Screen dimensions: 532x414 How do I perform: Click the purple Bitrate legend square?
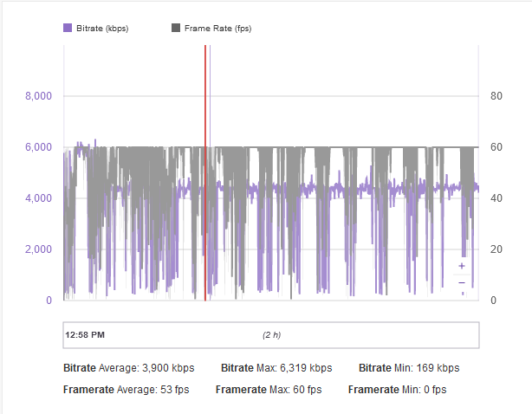tap(68, 29)
